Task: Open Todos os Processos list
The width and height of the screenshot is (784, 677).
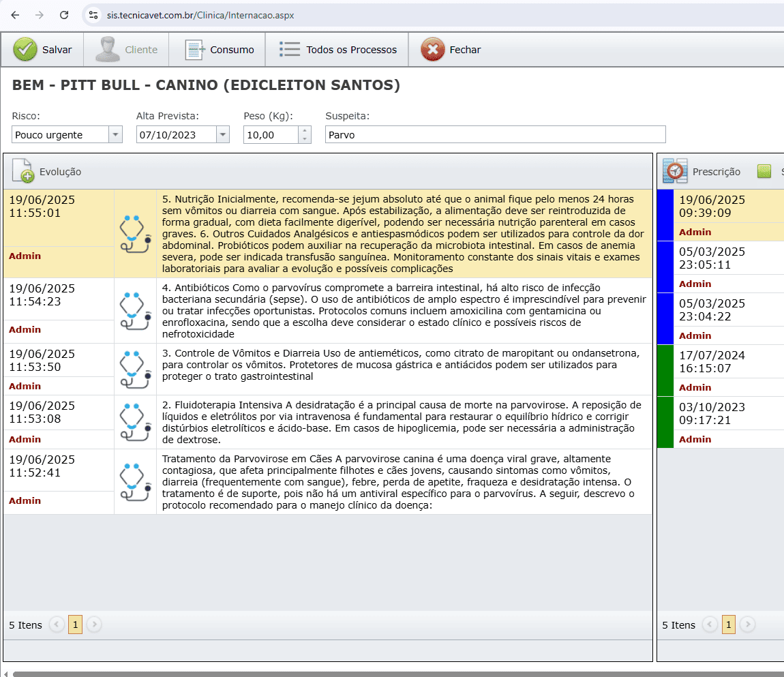Action: point(338,50)
